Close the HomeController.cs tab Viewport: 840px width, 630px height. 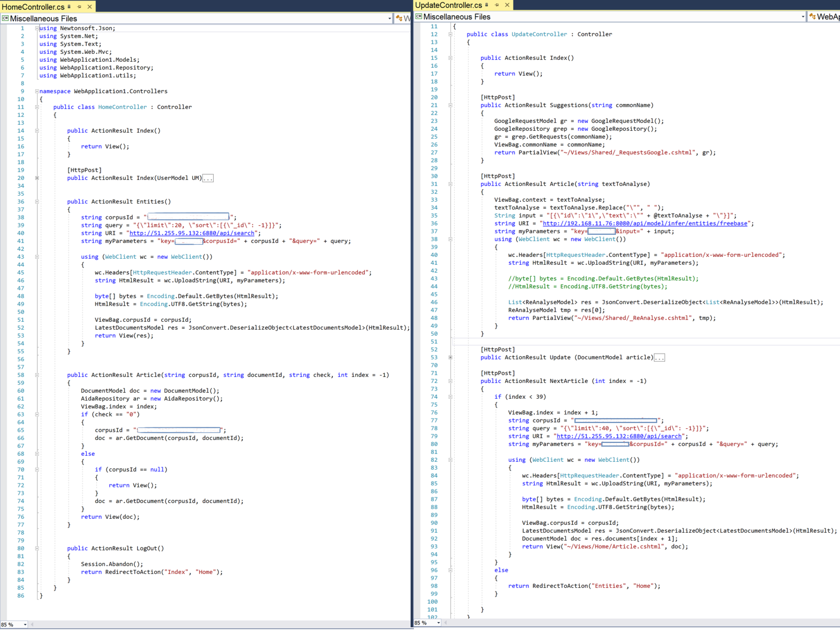point(90,7)
